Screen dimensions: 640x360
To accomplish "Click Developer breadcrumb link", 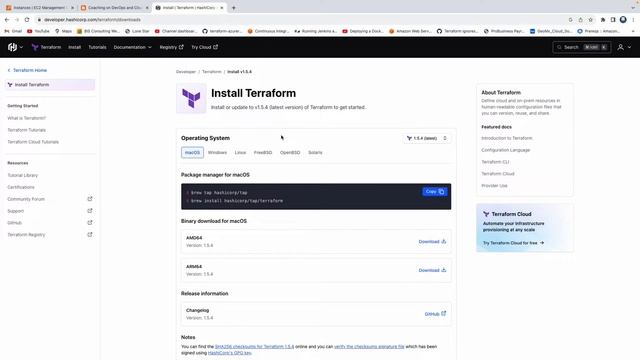I will pyautogui.click(x=186, y=72).
